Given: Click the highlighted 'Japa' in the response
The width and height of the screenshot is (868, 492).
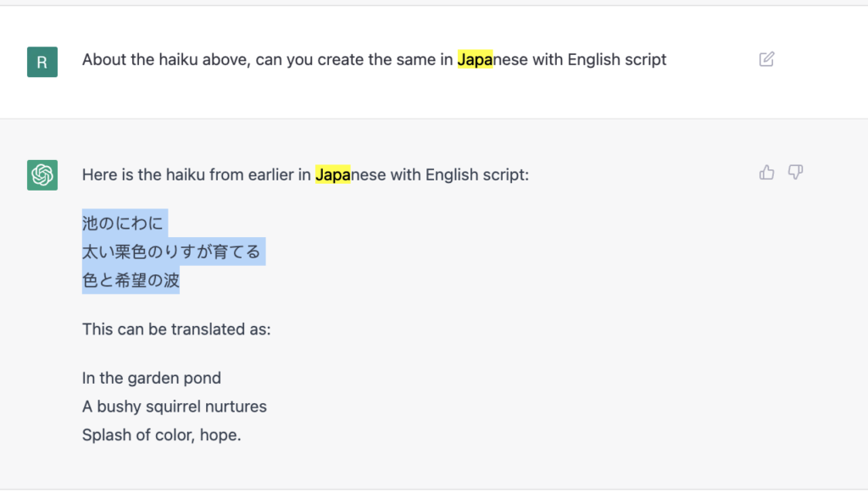Looking at the screenshot, I should coord(332,174).
